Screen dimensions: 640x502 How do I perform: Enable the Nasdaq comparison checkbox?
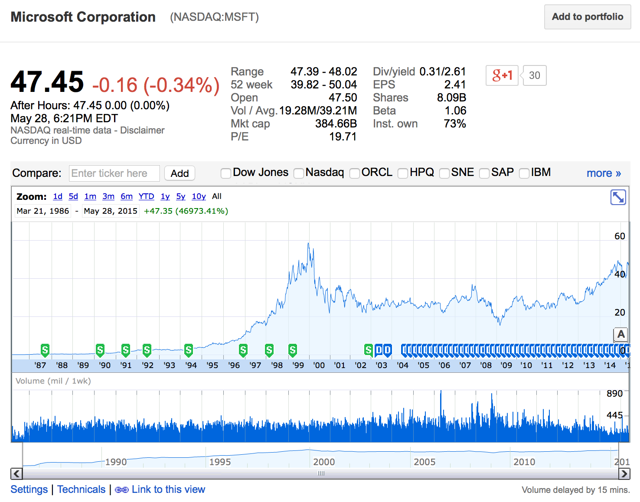299,173
